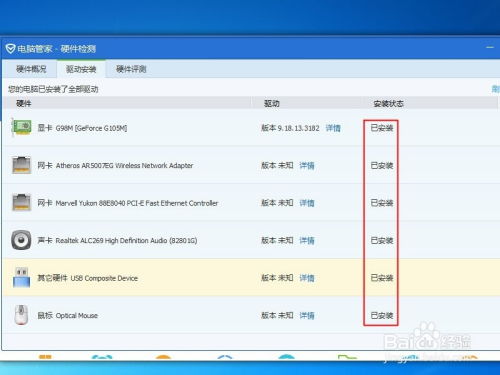Open 详情 link for Optical Mouse
Image resolution: width=500 pixels, height=375 pixels.
pyautogui.click(x=307, y=315)
